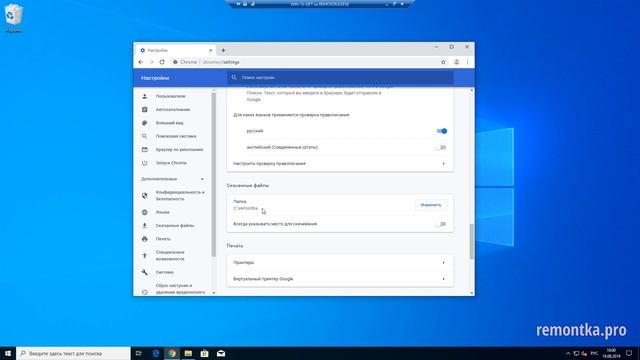Open Пользователи section via person icon
The height and width of the screenshot is (360, 640).
(144, 96)
